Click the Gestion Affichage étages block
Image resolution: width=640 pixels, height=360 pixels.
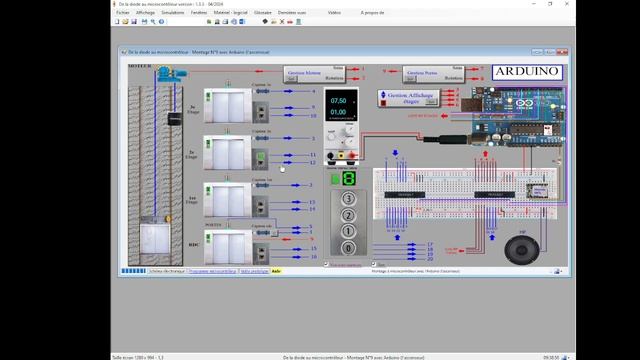pyautogui.click(x=409, y=98)
